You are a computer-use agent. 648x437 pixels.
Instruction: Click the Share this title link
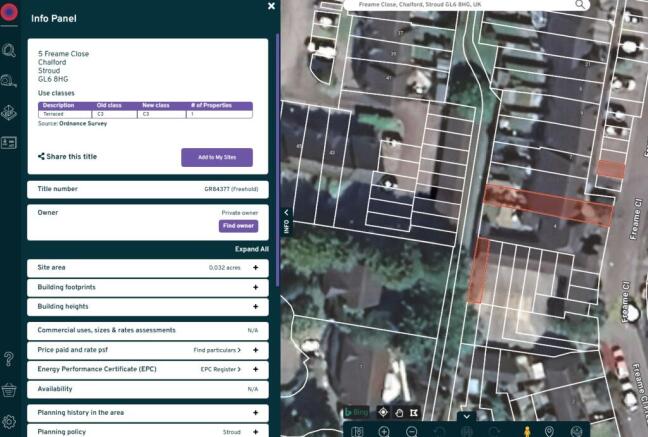(66, 157)
